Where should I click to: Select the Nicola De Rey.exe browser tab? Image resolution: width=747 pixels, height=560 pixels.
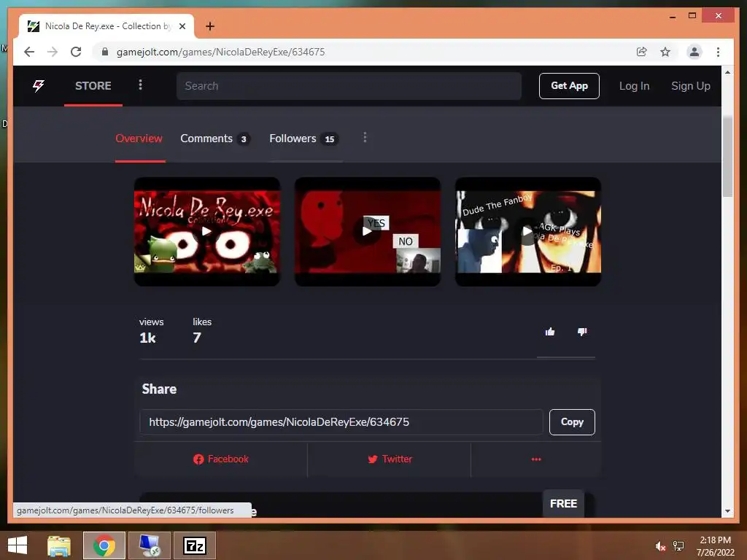(x=107, y=26)
